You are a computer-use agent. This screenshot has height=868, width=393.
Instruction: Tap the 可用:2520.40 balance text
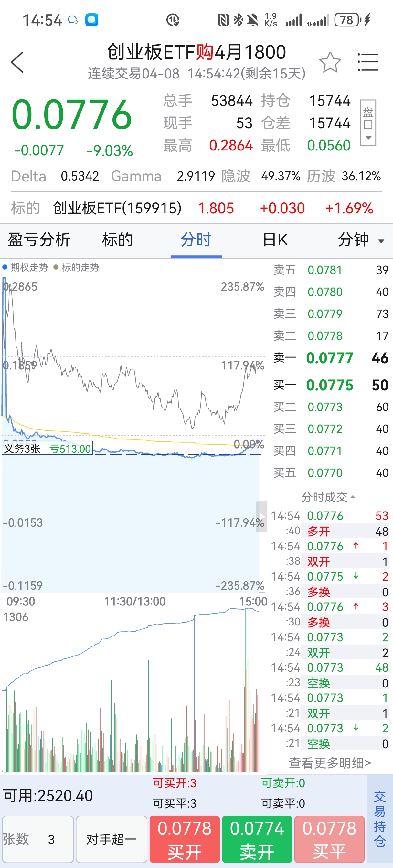click(x=48, y=796)
